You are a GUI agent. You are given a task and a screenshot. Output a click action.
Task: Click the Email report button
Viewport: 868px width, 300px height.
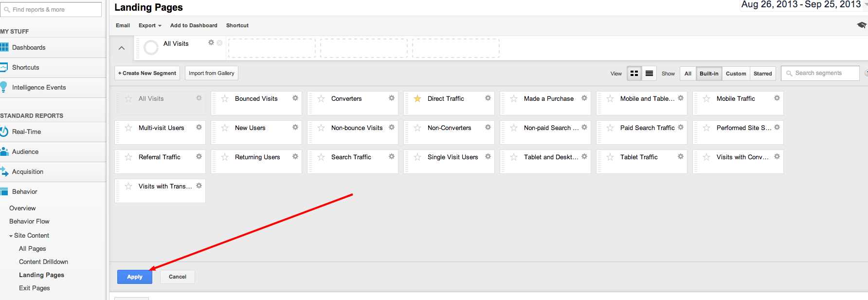pos(123,25)
